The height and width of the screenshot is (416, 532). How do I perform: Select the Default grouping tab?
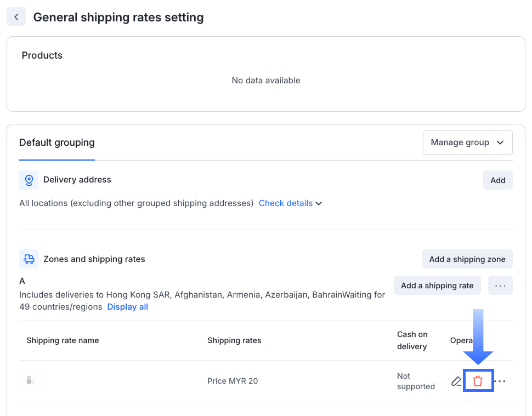pyautogui.click(x=57, y=143)
